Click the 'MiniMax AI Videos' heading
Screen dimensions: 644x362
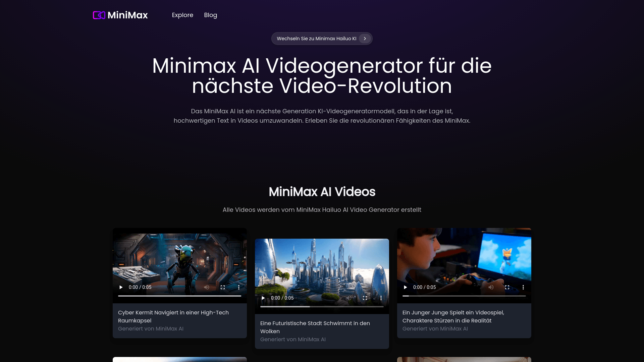coord(322,192)
